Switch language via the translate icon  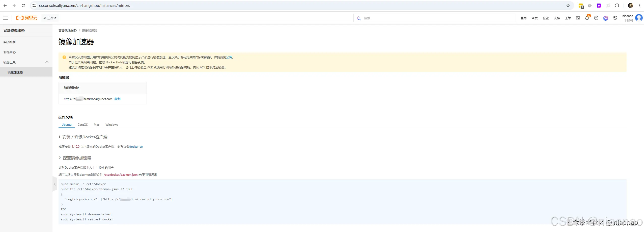tap(615, 18)
